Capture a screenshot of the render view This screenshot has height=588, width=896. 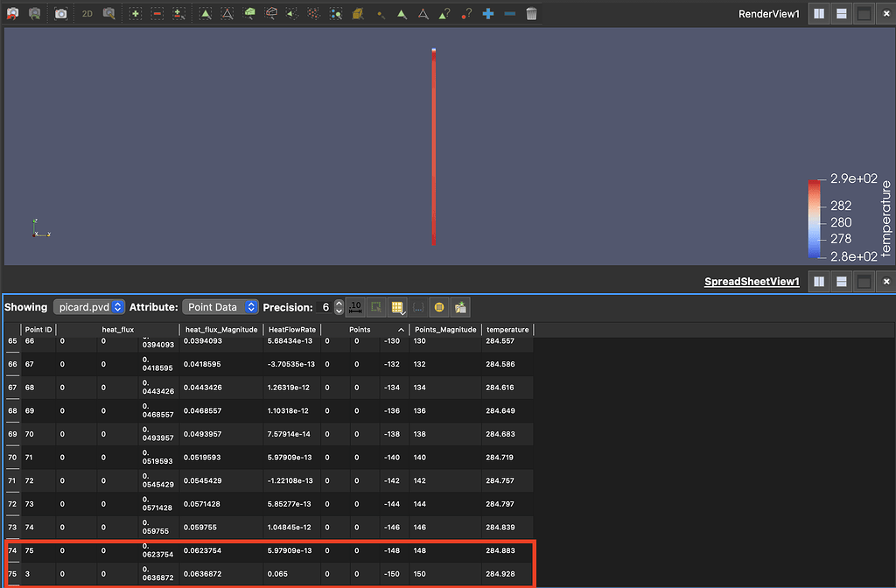(60, 14)
